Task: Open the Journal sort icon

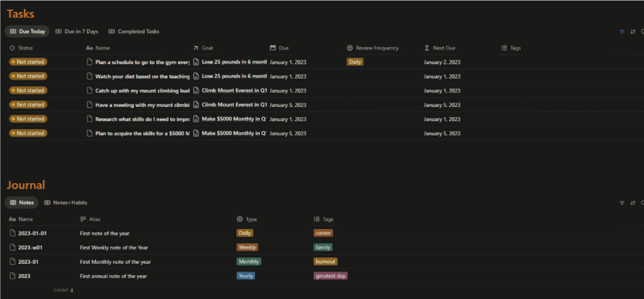Action: click(633, 203)
